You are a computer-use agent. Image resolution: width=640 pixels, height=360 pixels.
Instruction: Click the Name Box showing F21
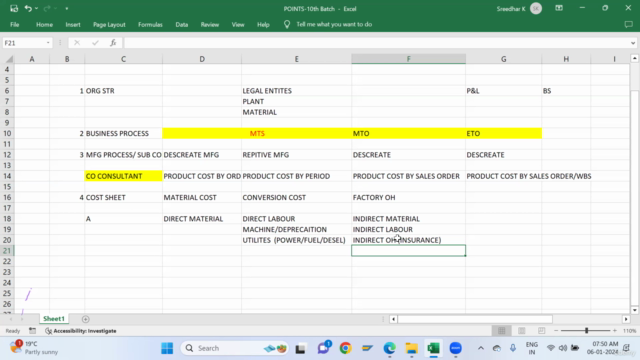(24, 43)
